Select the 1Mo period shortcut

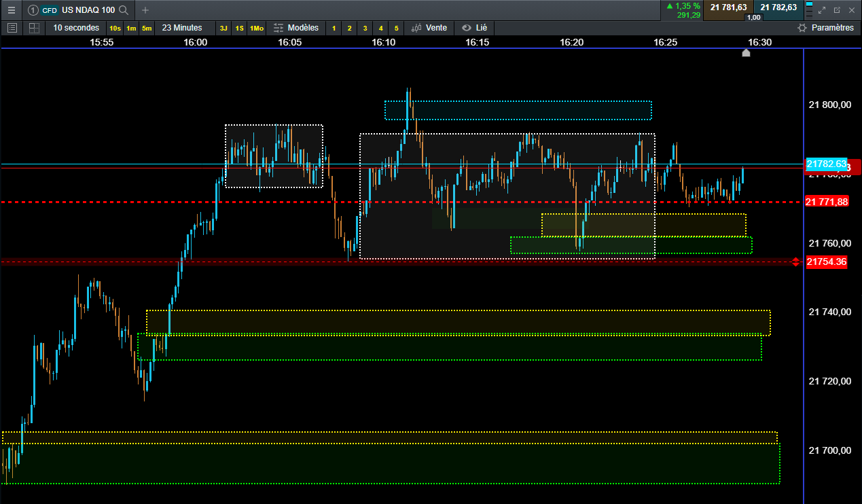257,29
